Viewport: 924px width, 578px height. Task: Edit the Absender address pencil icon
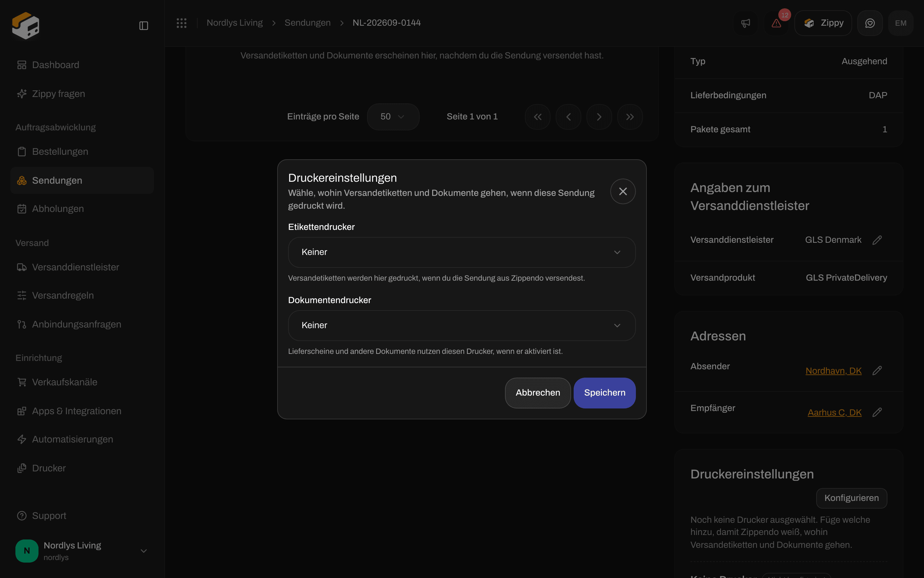point(877,371)
